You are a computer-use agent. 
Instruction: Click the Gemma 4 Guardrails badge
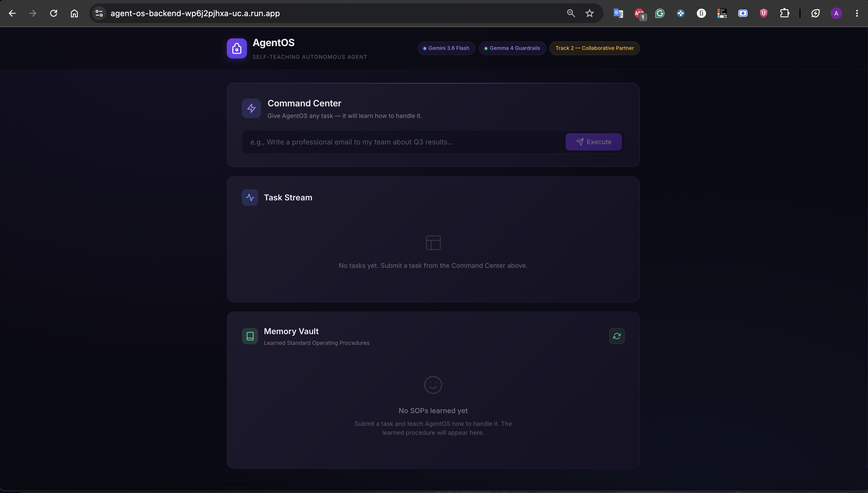click(512, 48)
